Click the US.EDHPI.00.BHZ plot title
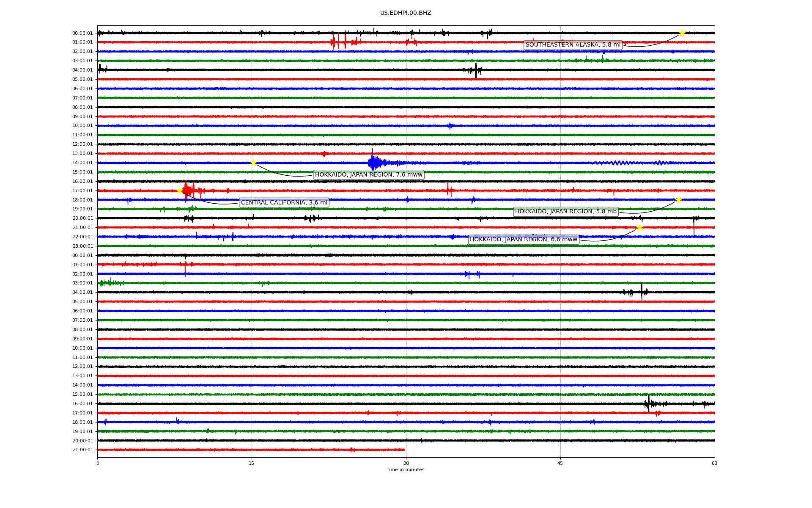 click(x=406, y=13)
